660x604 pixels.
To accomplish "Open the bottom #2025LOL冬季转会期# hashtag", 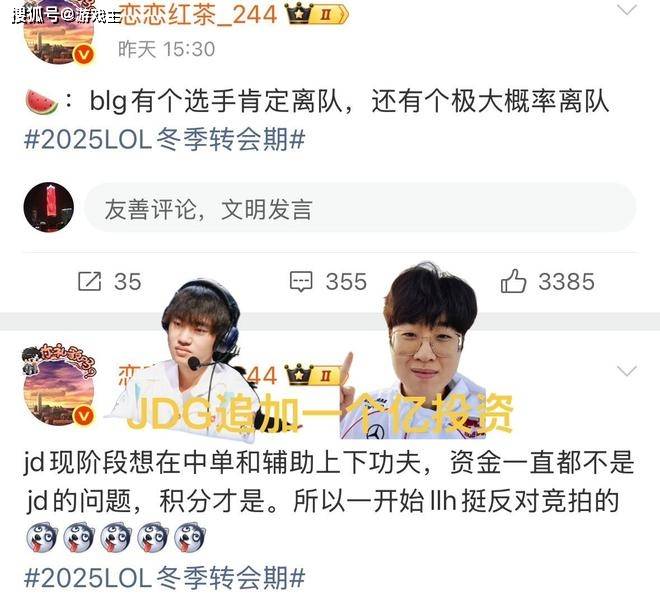I will (165, 577).
